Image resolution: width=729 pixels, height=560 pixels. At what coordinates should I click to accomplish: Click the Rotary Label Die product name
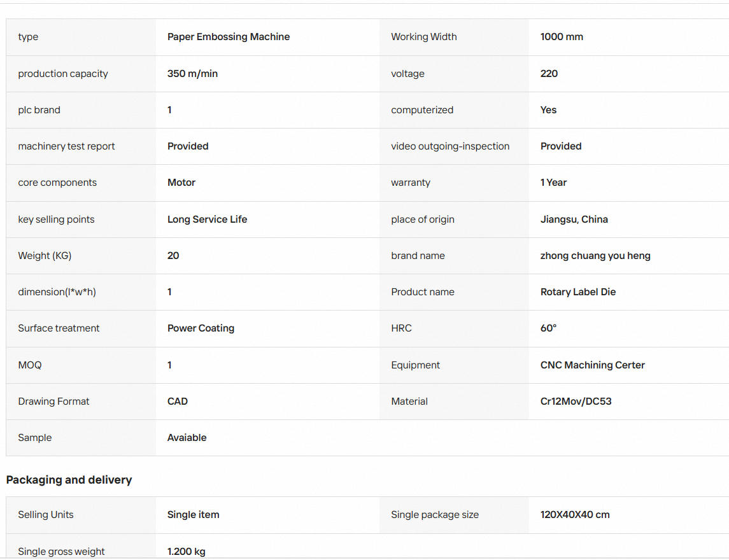[x=578, y=292]
